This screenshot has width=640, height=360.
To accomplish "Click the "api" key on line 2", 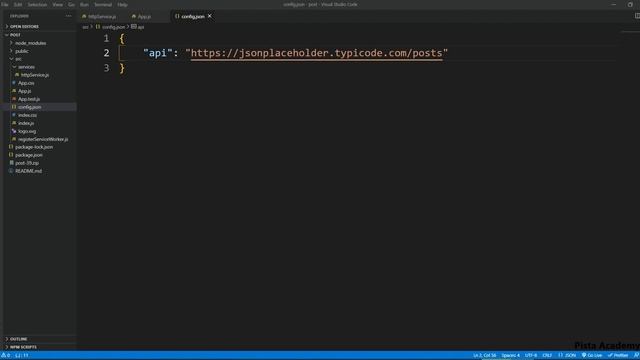I will [x=158, y=53].
